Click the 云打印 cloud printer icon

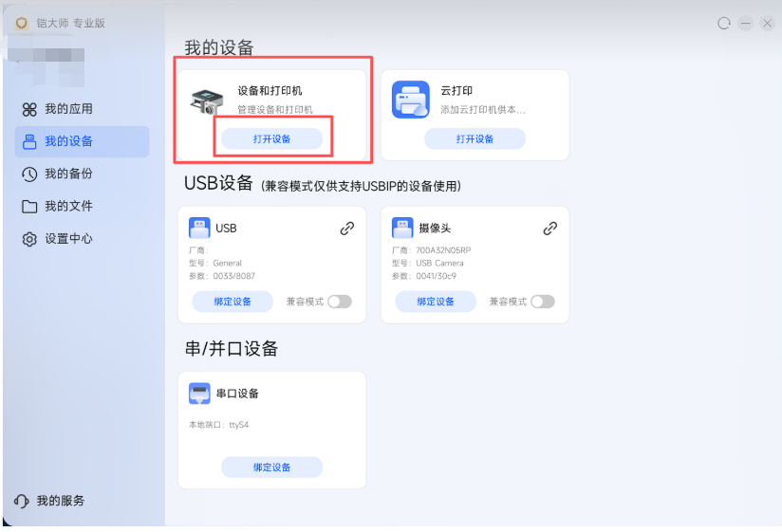pos(410,100)
